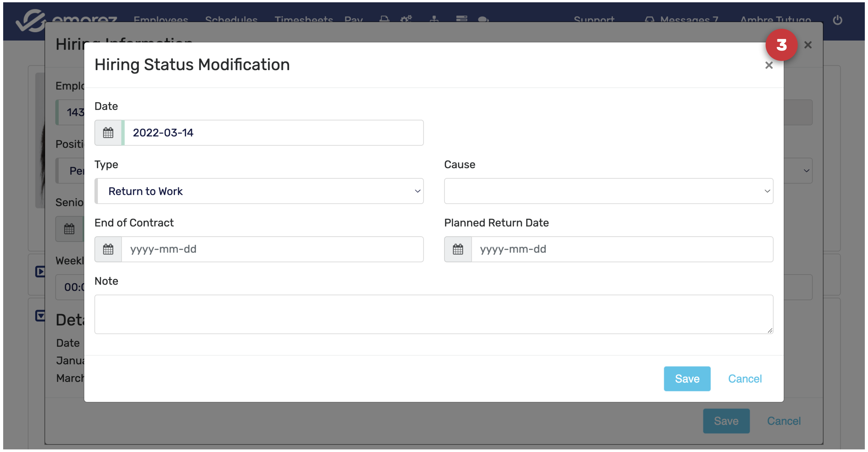Expand the Type dropdown showing Return to Work

tap(259, 191)
